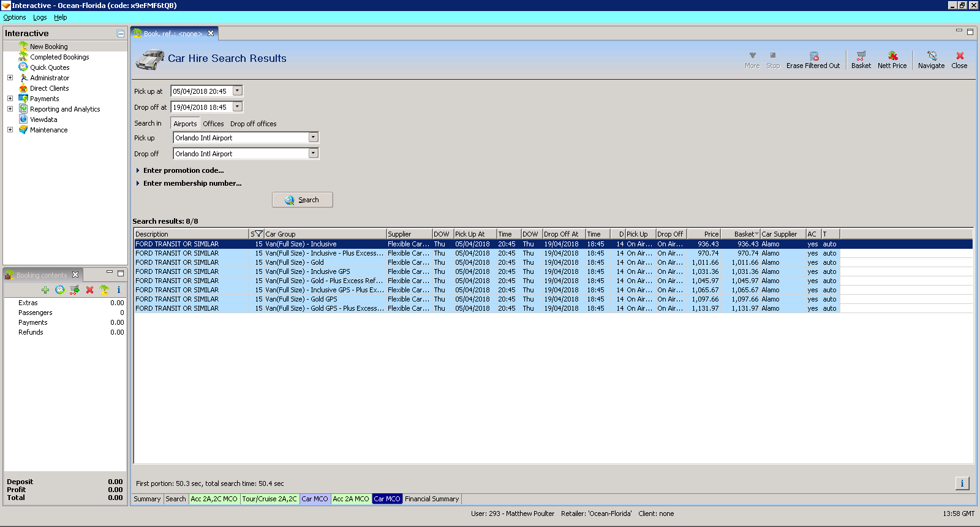The image size is (980, 527).
Task: Click Erase Filtered Out icon
Action: [x=813, y=56]
